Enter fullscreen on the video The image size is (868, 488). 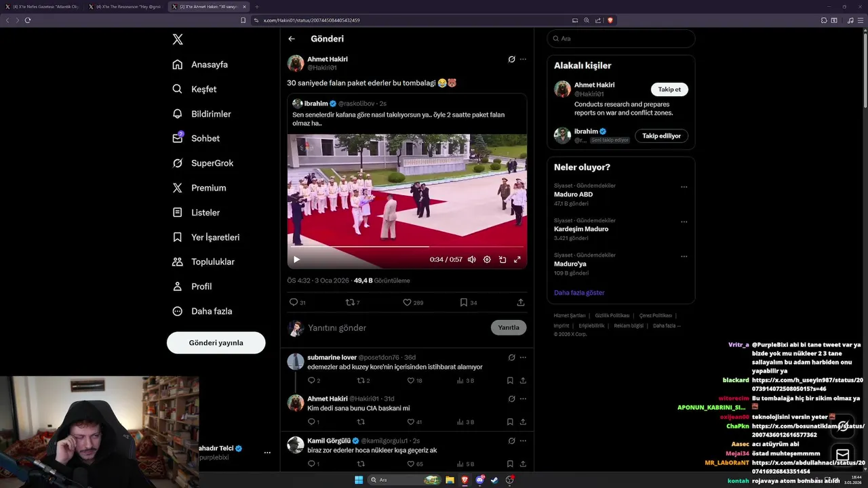(x=517, y=260)
